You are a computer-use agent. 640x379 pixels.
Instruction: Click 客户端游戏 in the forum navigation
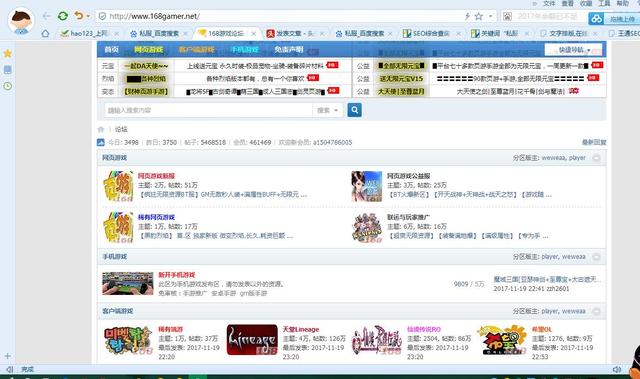coord(197,49)
